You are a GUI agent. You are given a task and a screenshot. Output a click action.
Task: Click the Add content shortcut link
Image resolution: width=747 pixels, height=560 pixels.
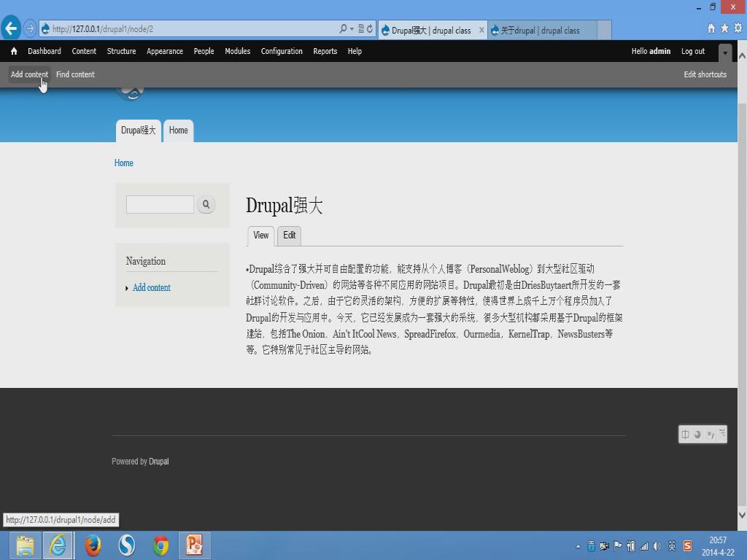point(29,74)
